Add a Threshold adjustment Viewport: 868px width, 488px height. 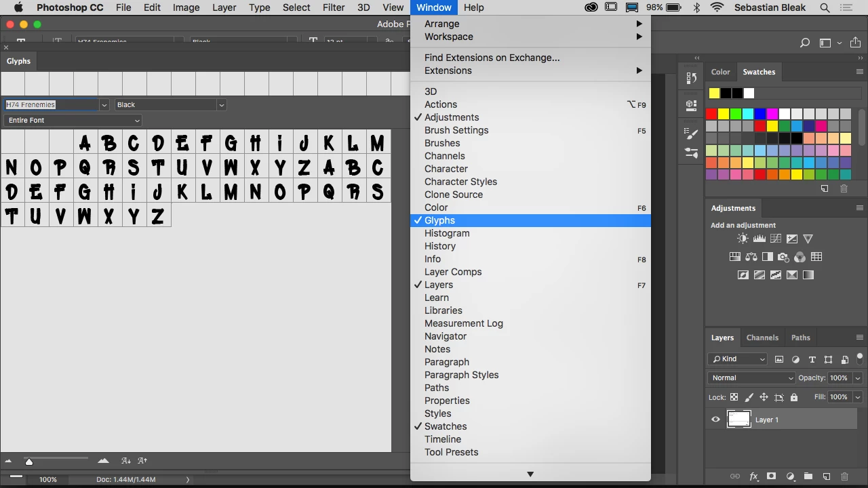(775, 274)
